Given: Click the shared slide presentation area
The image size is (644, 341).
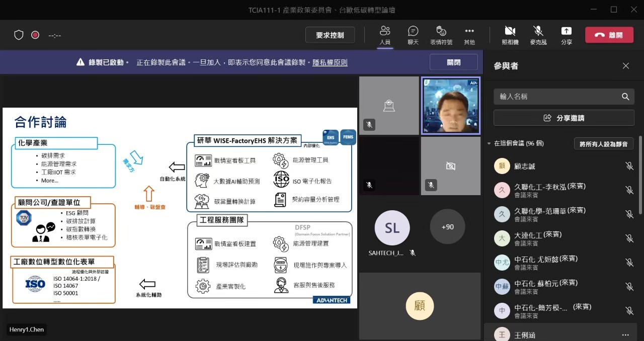Looking at the screenshot, I should tap(180, 207).
